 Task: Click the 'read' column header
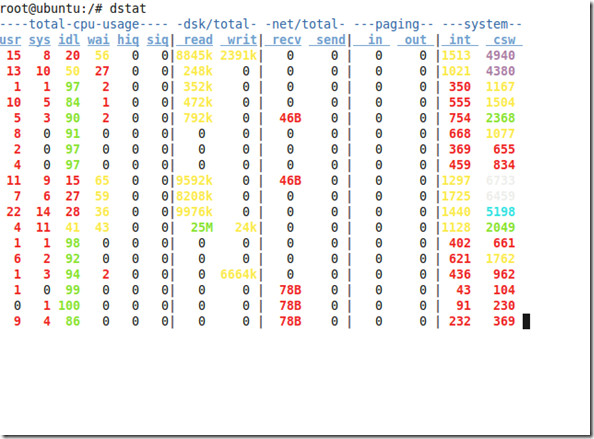point(198,40)
